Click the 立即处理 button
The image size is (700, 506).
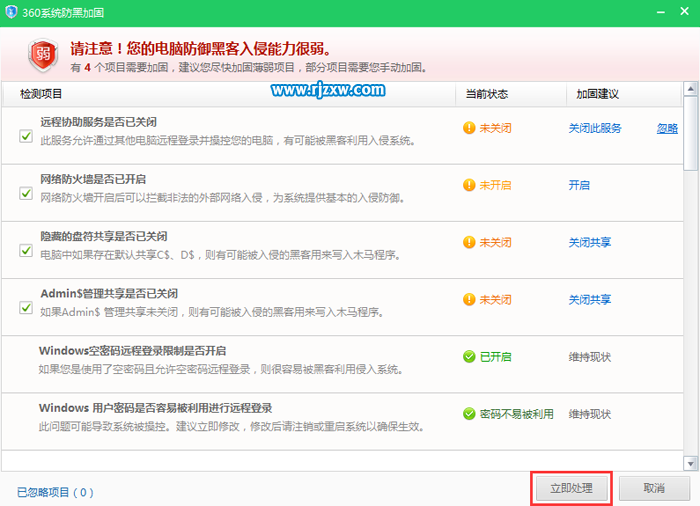tap(571, 488)
